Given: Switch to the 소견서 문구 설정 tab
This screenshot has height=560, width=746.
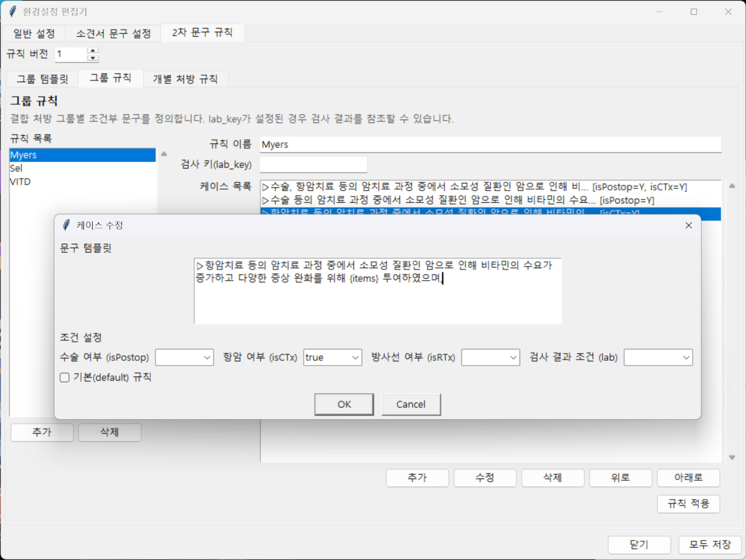Looking at the screenshot, I should pyautogui.click(x=113, y=33).
